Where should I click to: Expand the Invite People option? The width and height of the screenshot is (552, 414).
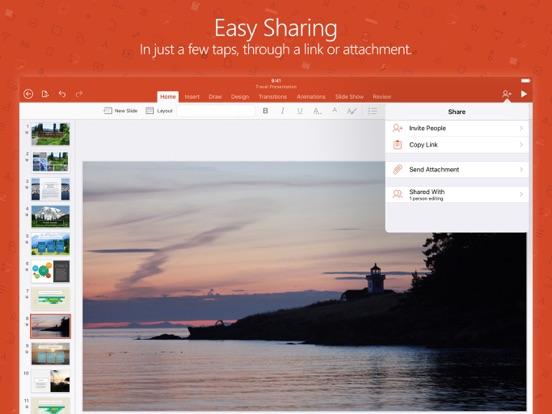click(457, 128)
